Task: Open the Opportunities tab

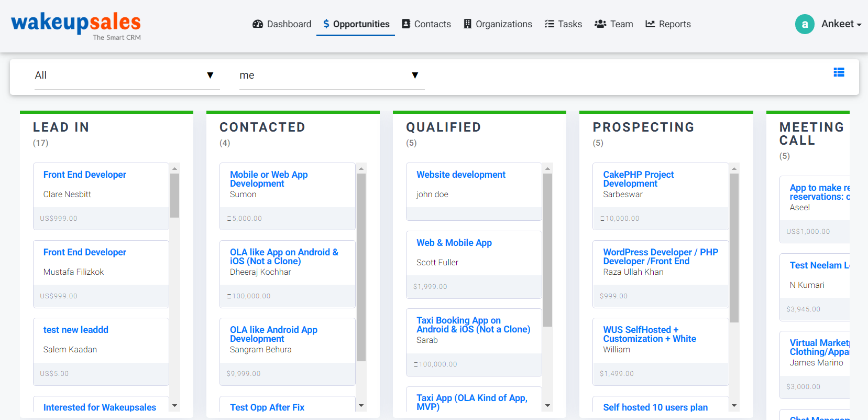Action: (356, 24)
